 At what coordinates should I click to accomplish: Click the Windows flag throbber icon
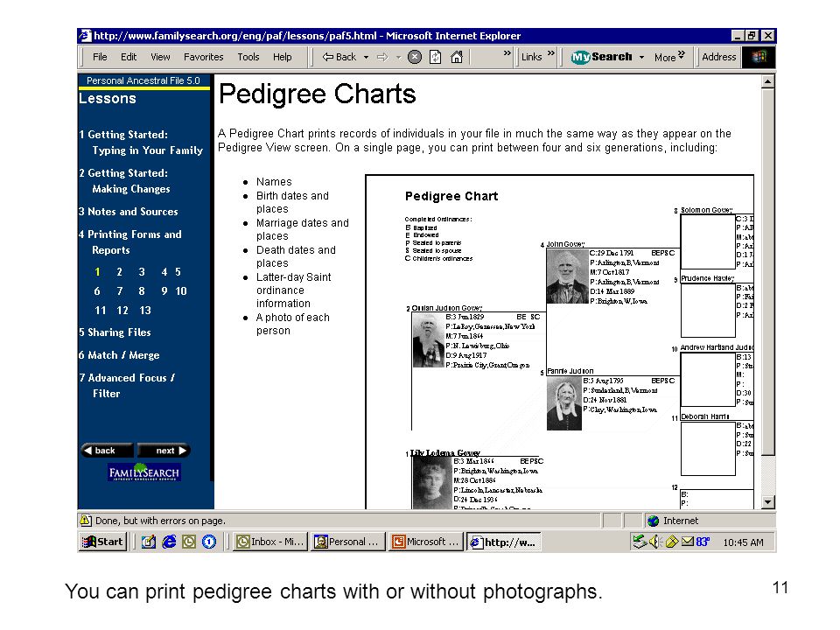pos(759,57)
